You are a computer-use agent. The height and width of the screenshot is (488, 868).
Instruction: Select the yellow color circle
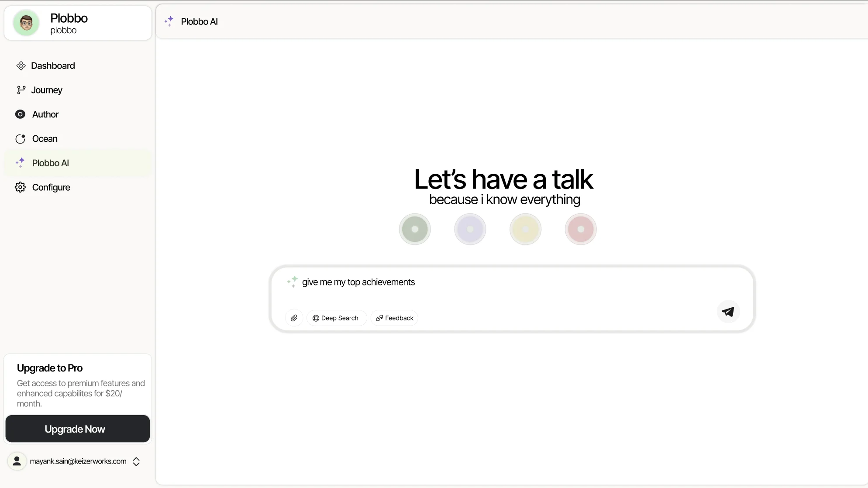point(526,229)
